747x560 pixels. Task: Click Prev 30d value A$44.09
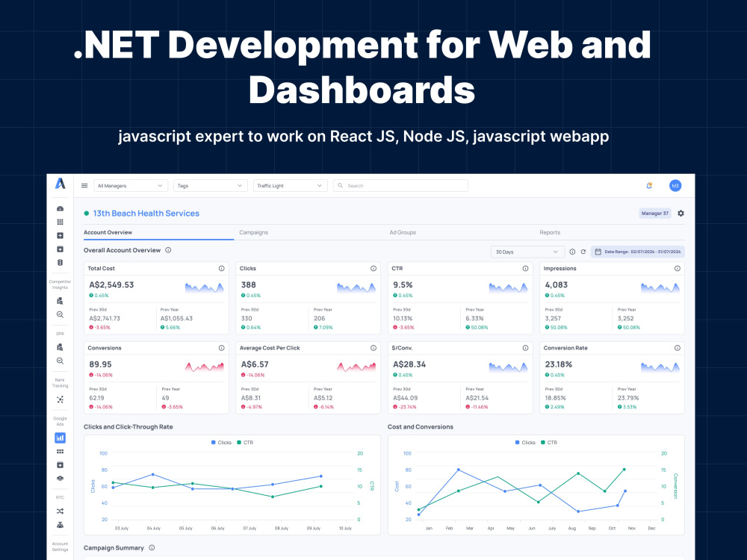click(x=406, y=398)
